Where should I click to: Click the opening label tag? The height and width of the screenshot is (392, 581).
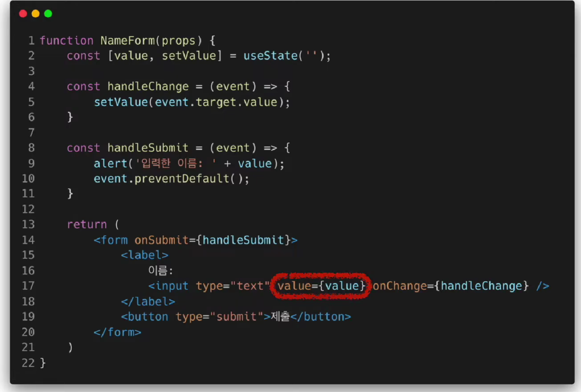tap(145, 255)
